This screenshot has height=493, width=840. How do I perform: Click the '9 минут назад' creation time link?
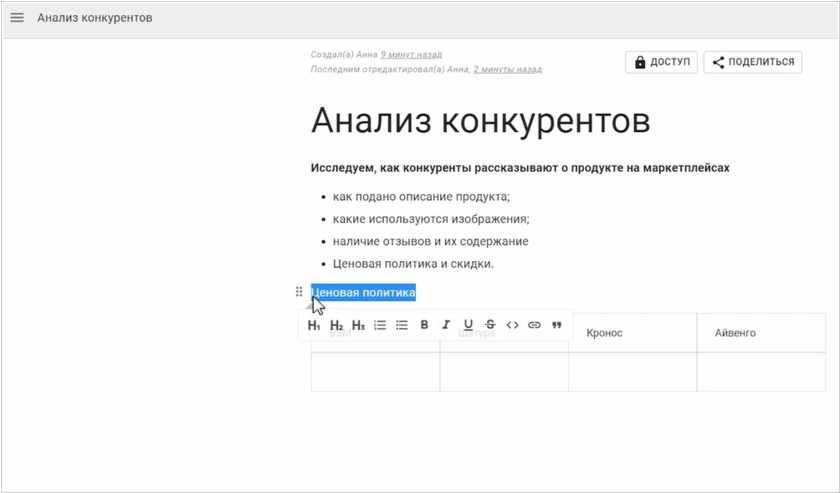411,55
